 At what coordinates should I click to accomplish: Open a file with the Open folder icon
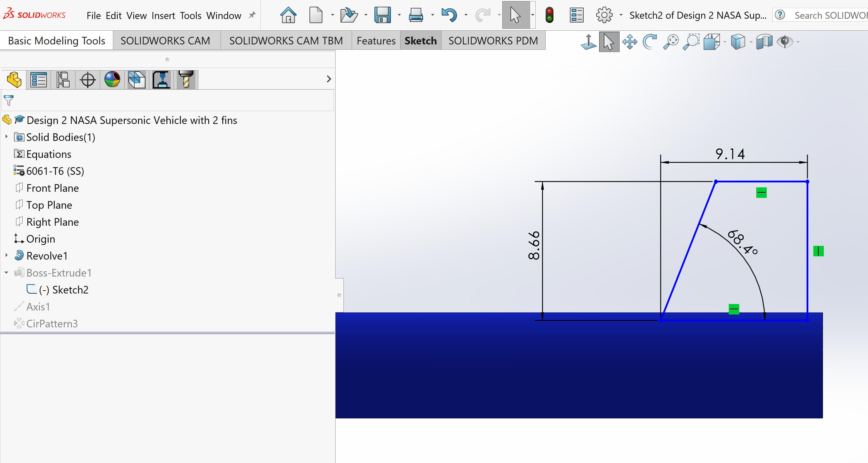point(349,15)
